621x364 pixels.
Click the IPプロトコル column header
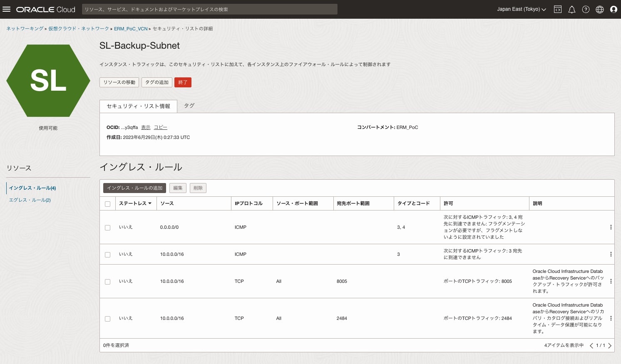pyautogui.click(x=248, y=203)
